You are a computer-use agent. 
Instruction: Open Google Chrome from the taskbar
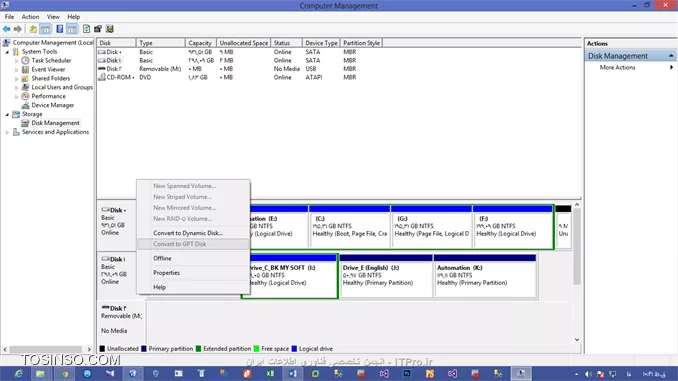[x=64, y=374]
